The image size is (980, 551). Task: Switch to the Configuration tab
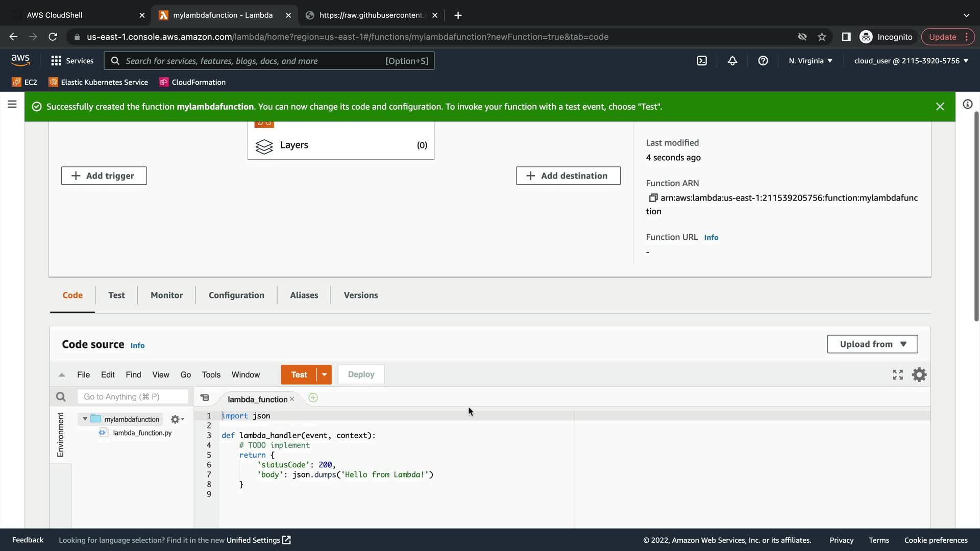click(x=236, y=295)
